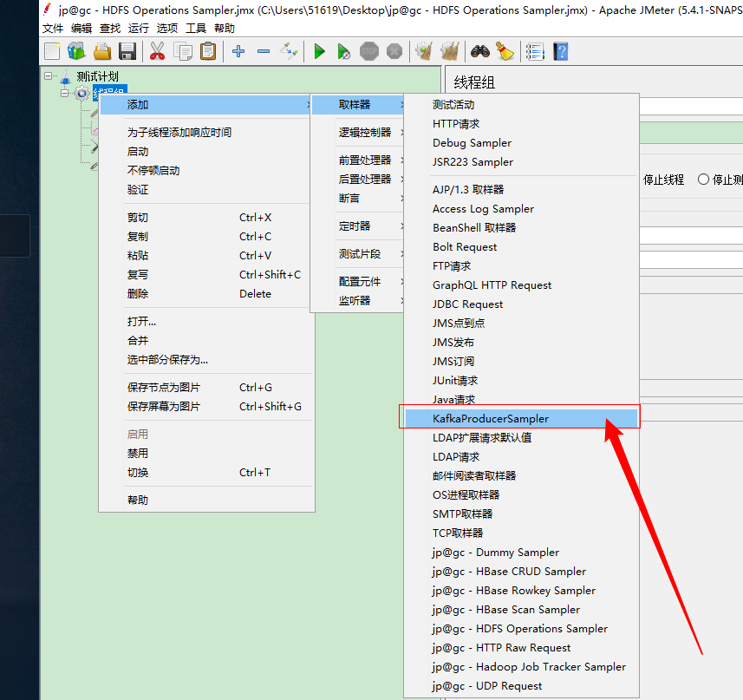
Task: Expand the 取样器 submenu
Action: point(358,105)
